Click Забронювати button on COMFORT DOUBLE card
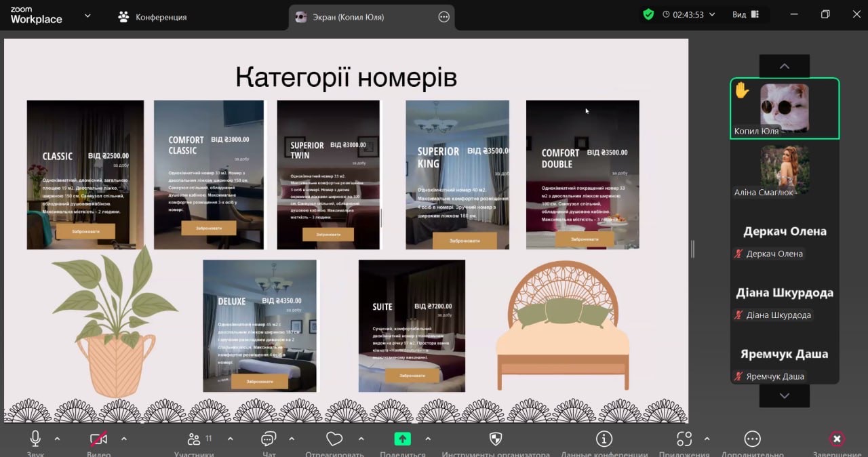868x457 pixels. [x=585, y=239]
